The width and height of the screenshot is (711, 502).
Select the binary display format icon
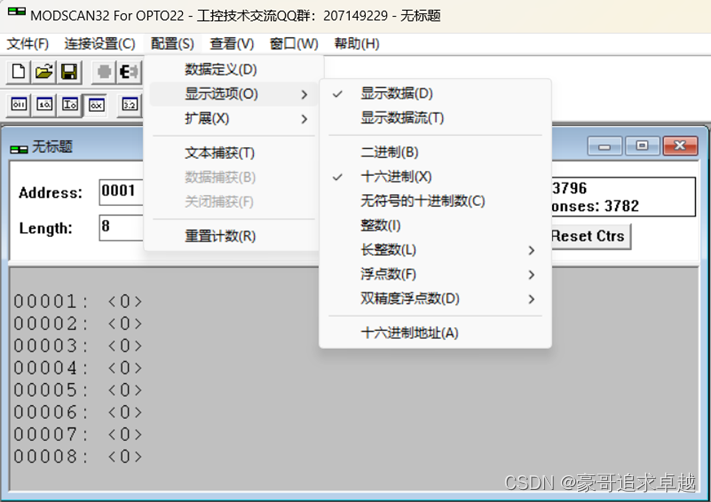(19, 105)
